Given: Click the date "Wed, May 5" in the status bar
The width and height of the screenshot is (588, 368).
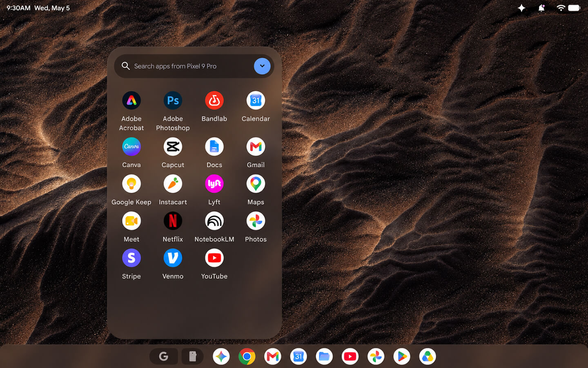Looking at the screenshot, I should pos(52,8).
